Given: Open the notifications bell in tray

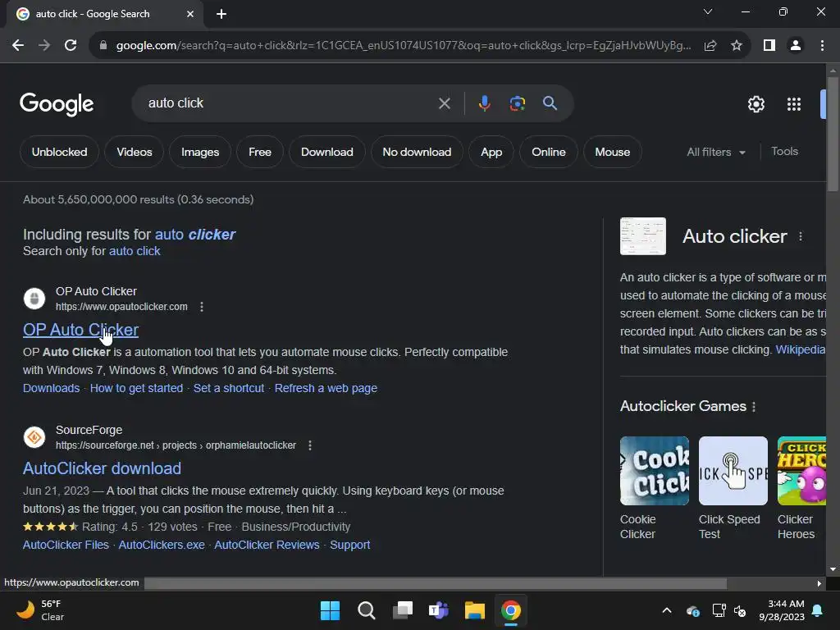Looking at the screenshot, I should (818, 610).
